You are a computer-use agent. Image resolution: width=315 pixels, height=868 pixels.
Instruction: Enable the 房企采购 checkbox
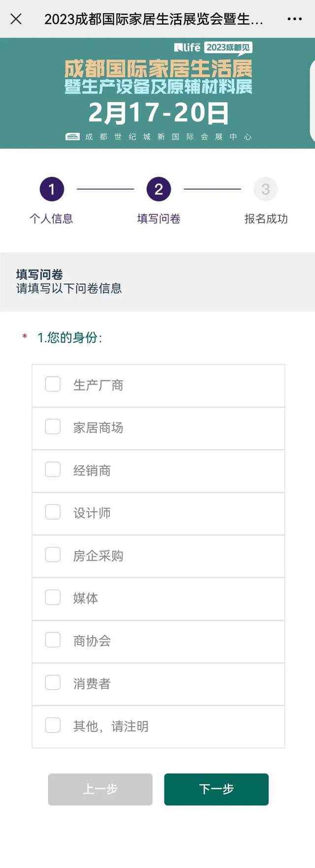(53, 555)
